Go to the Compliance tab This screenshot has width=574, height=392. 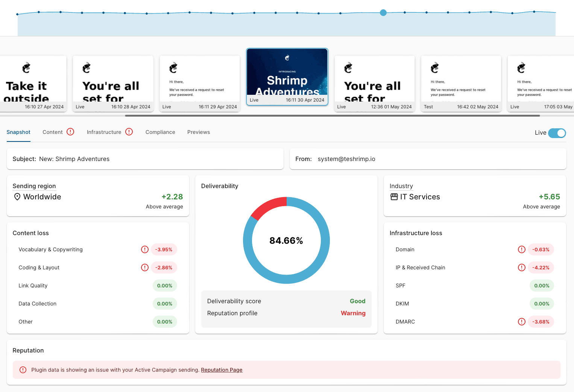click(x=160, y=132)
